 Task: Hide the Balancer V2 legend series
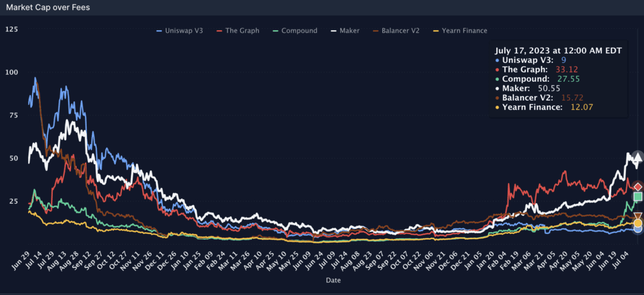(396, 30)
